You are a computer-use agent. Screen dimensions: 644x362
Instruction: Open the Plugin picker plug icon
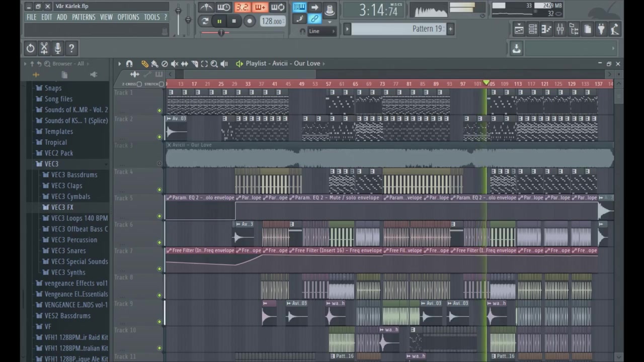601,30
